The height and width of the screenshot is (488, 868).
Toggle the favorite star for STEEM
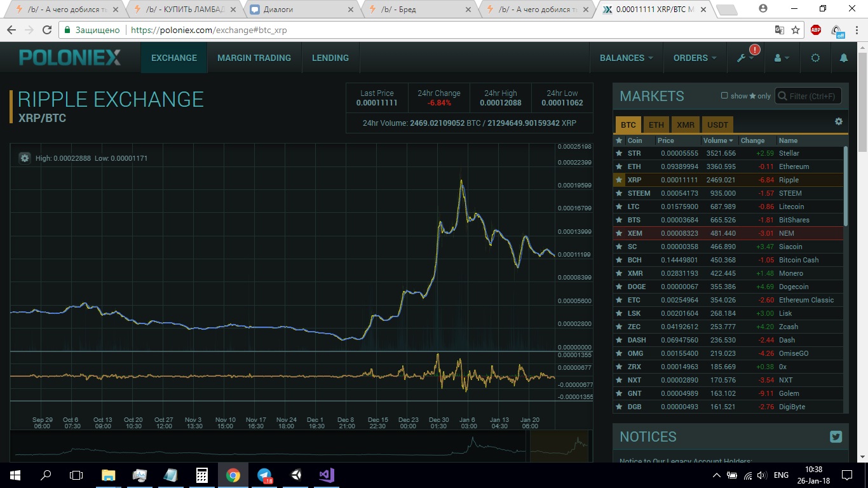click(619, 193)
